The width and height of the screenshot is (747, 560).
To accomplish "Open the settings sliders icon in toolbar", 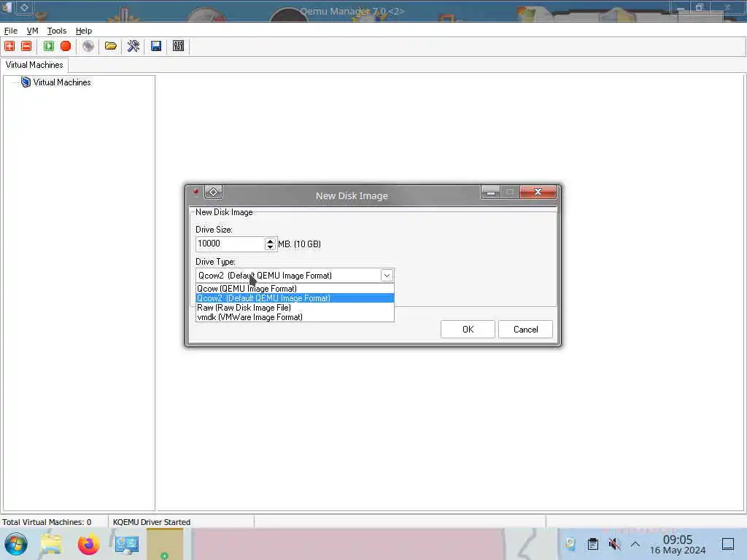I will pyautogui.click(x=178, y=46).
